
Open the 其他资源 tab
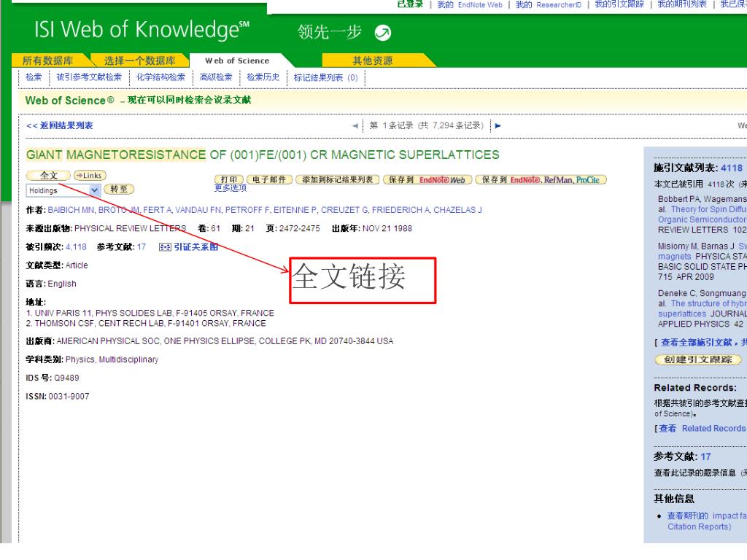pyautogui.click(x=373, y=61)
